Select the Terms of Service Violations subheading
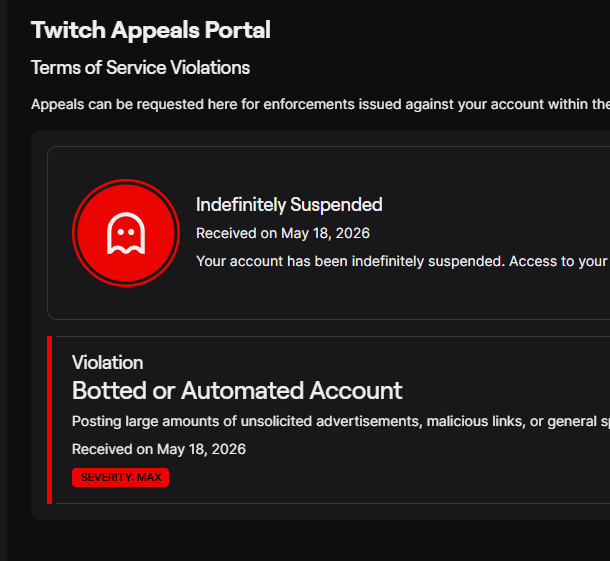The width and height of the screenshot is (610, 561). (x=140, y=68)
